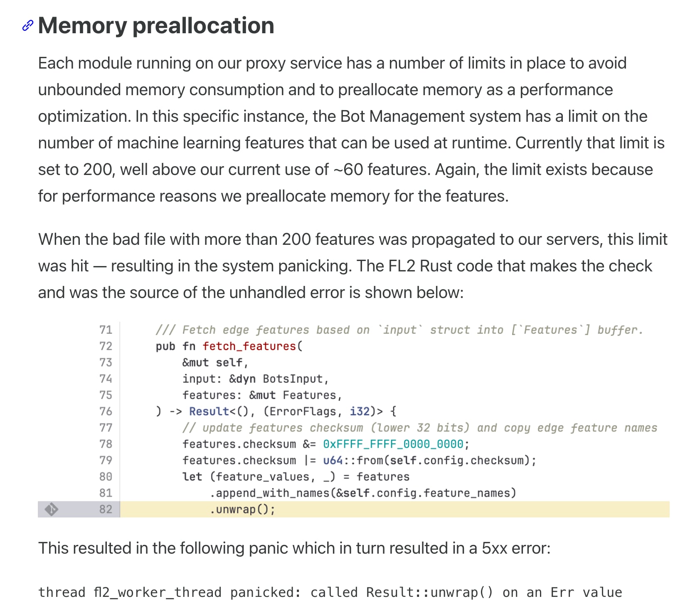700x616 pixels.
Task: Click the checksum comment on line 77
Action: (419, 428)
